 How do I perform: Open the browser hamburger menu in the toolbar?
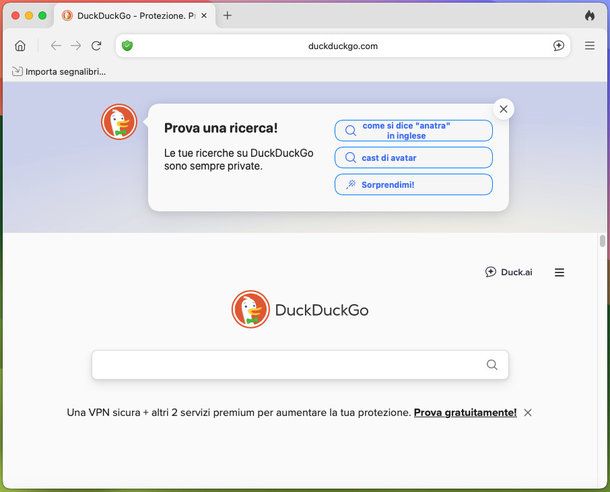(x=590, y=46)
